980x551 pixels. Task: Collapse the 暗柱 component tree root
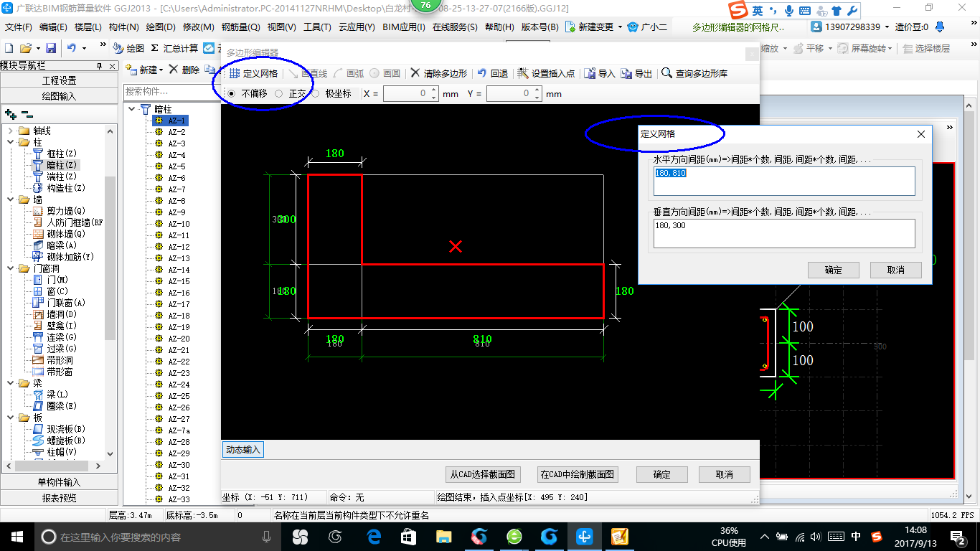click(x=132, y=109)
